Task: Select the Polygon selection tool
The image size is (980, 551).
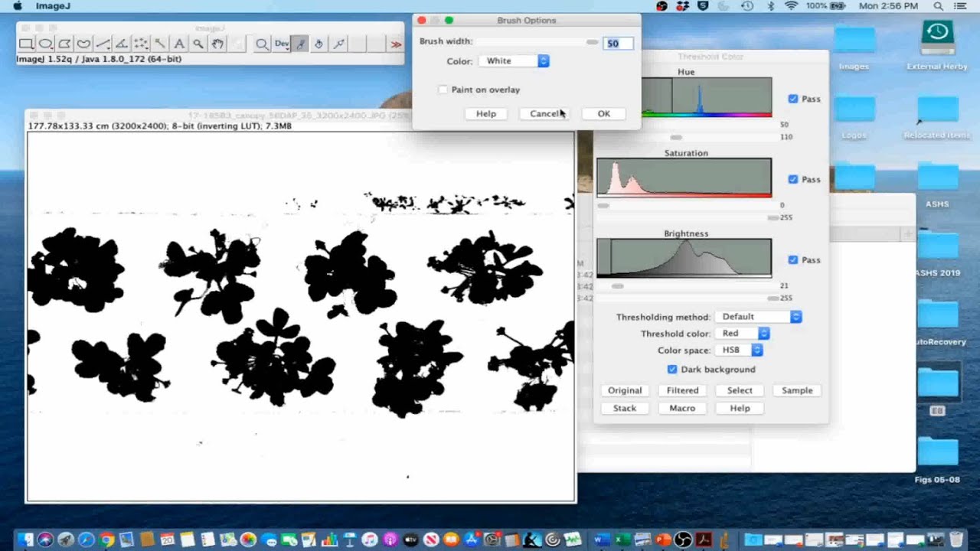Action: (x=64, y=44)
